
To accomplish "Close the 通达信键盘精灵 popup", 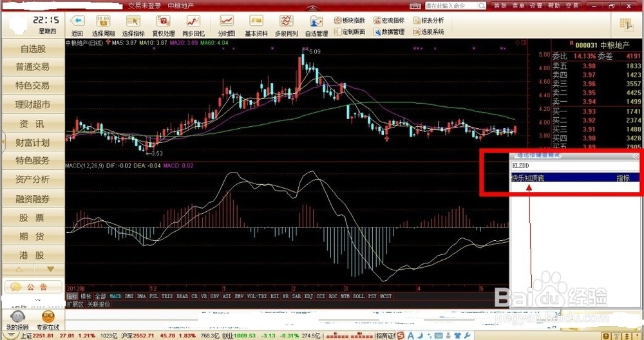I will [636, 155].
